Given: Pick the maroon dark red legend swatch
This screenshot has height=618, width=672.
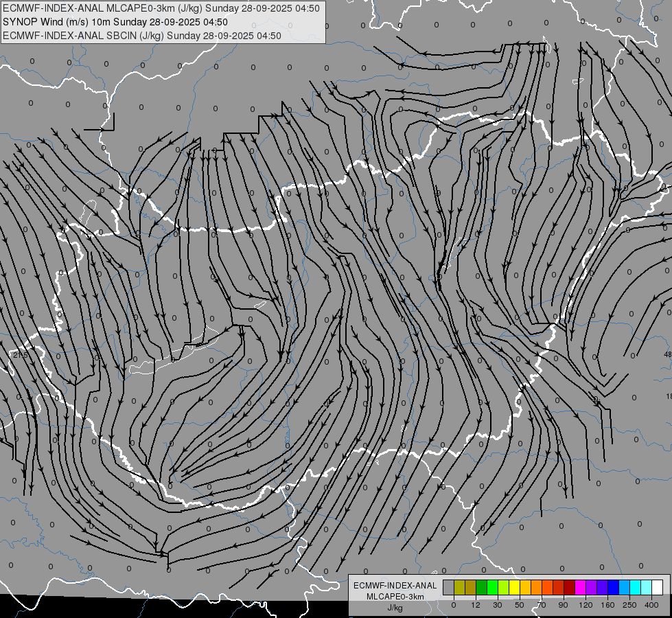Looking at the screenshot, I should click(x=569, y=587).
